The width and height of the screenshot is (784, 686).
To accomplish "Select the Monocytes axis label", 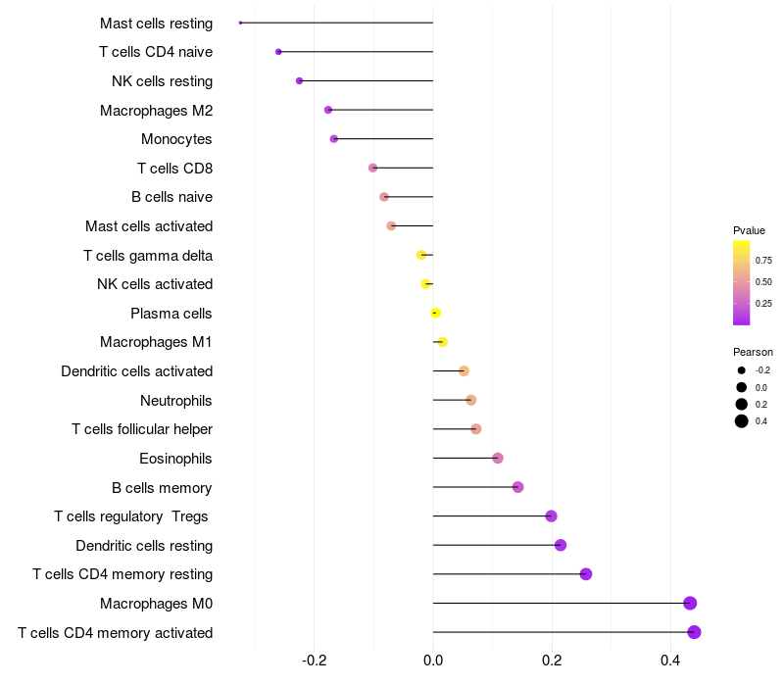I will (x=176, y=139).
